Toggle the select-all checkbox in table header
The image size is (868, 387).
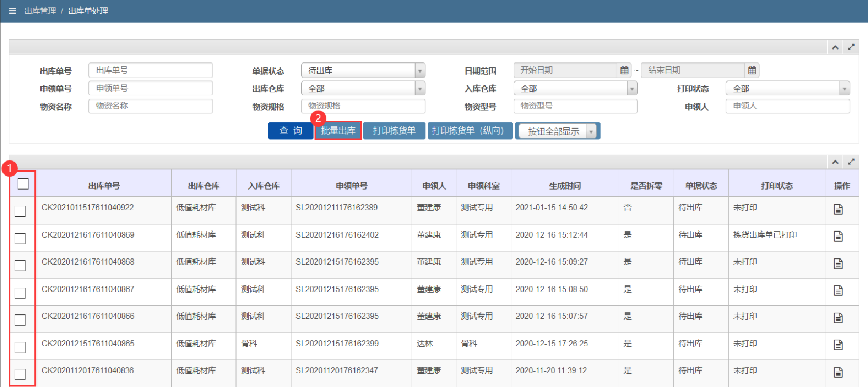23,184
